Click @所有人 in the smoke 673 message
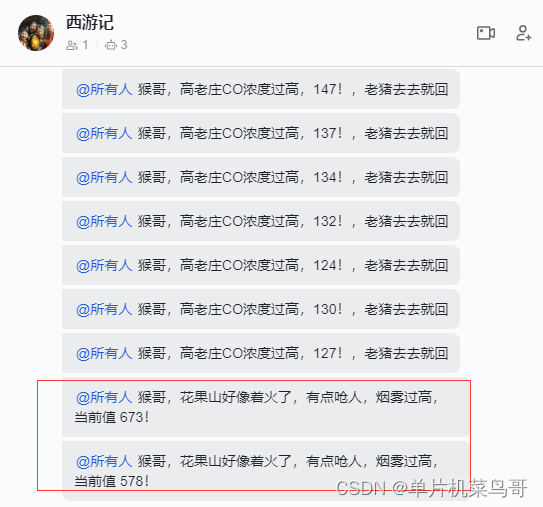 [x=104, y=397]
